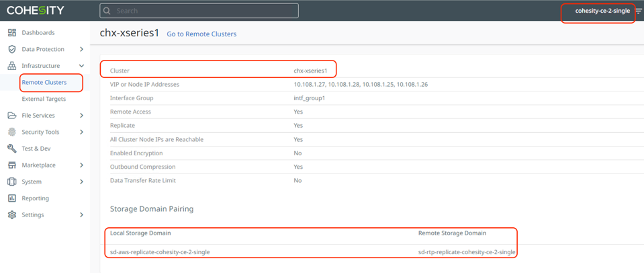Open the External Targets submenu item

point(44,99)
